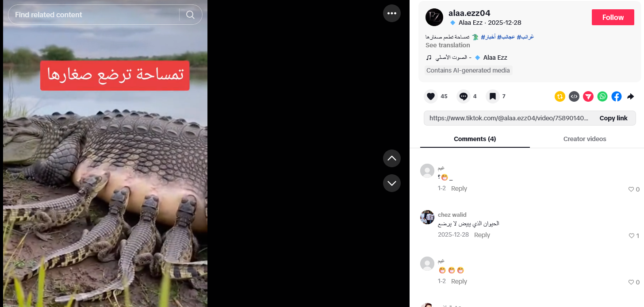Open the three-dots more options menu
Image resolution: width=644 pixels, height=307 pixels.
coord(392,13)
